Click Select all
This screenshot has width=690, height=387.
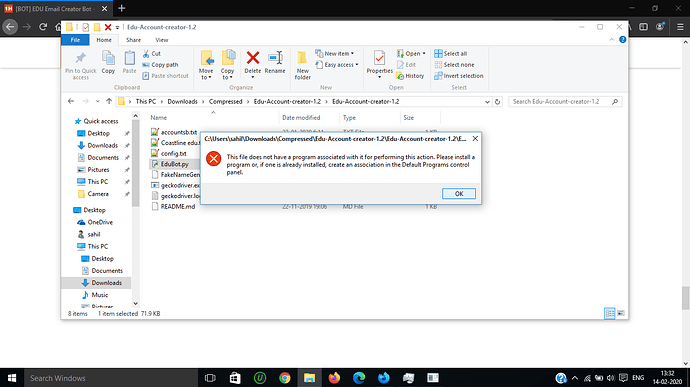[451, 54]
